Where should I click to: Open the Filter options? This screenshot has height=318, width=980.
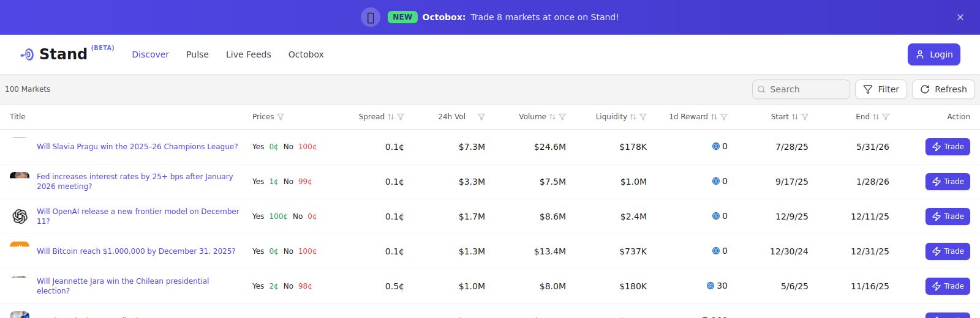click(881, 89)
